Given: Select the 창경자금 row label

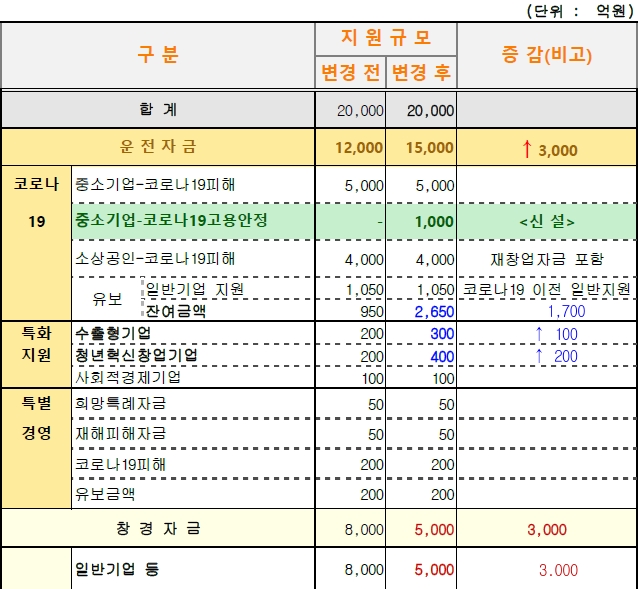Looking at the screenshot, I should [158, 529].
